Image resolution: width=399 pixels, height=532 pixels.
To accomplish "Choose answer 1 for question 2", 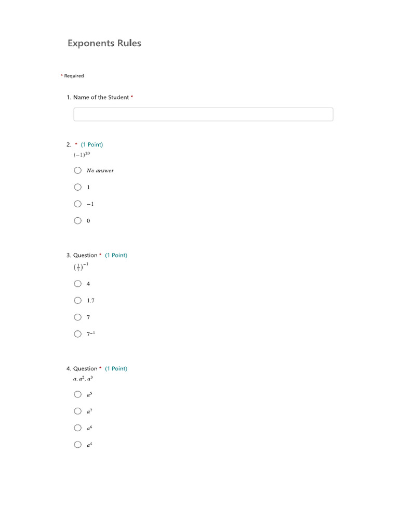I will pyautogui.click(x=78, y=187).
